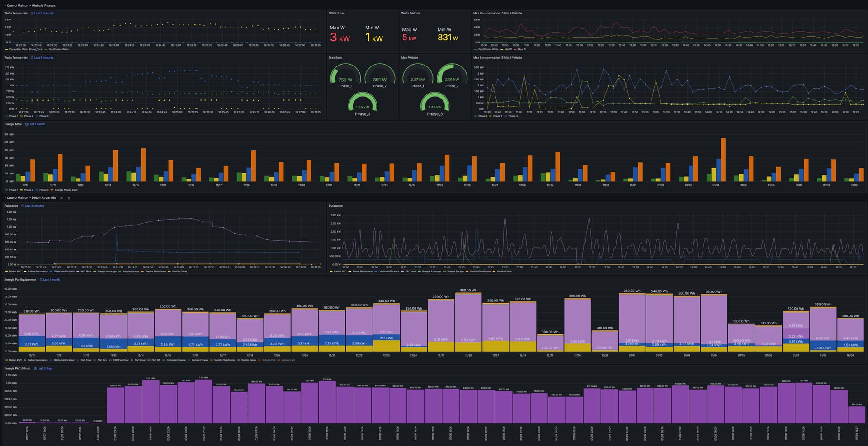
Task: Click the 1.65 kW Phase_3 gauge
Action: point(363,104)
